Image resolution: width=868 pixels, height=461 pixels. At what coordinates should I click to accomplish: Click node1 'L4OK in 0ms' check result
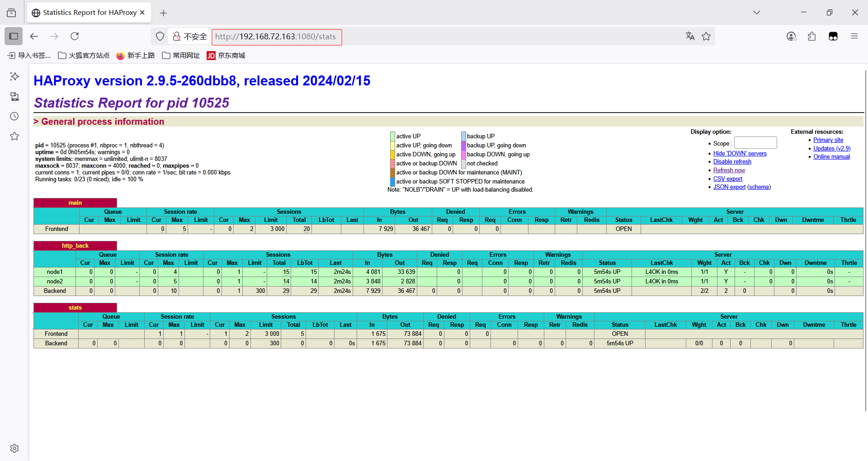click(x=661, y=272)
